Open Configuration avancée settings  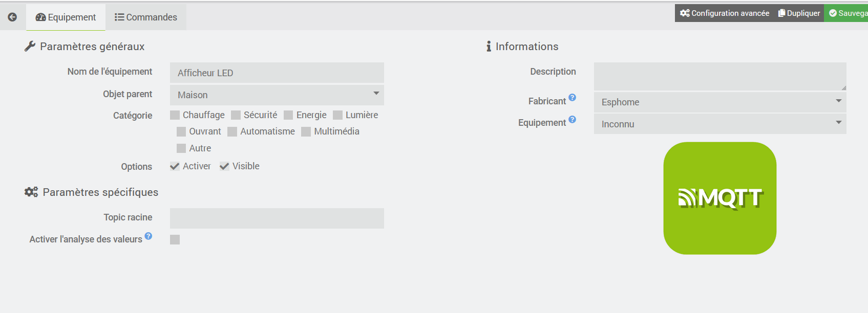725,13
